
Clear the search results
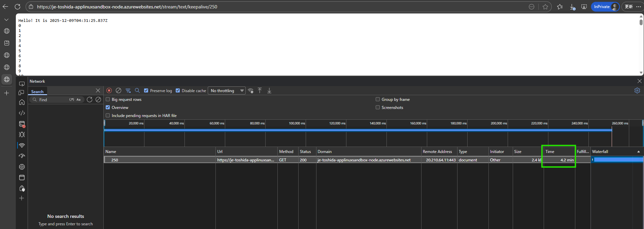click(98, 100)
